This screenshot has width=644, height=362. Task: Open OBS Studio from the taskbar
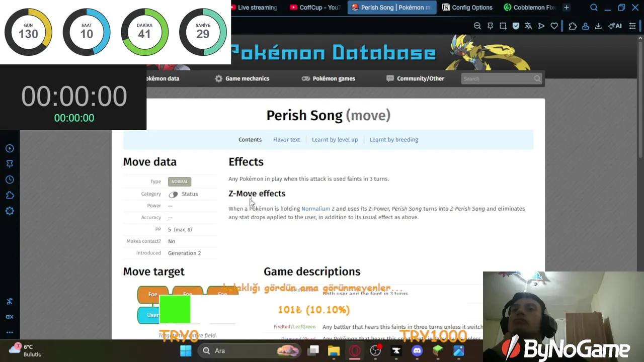(375, 351)
